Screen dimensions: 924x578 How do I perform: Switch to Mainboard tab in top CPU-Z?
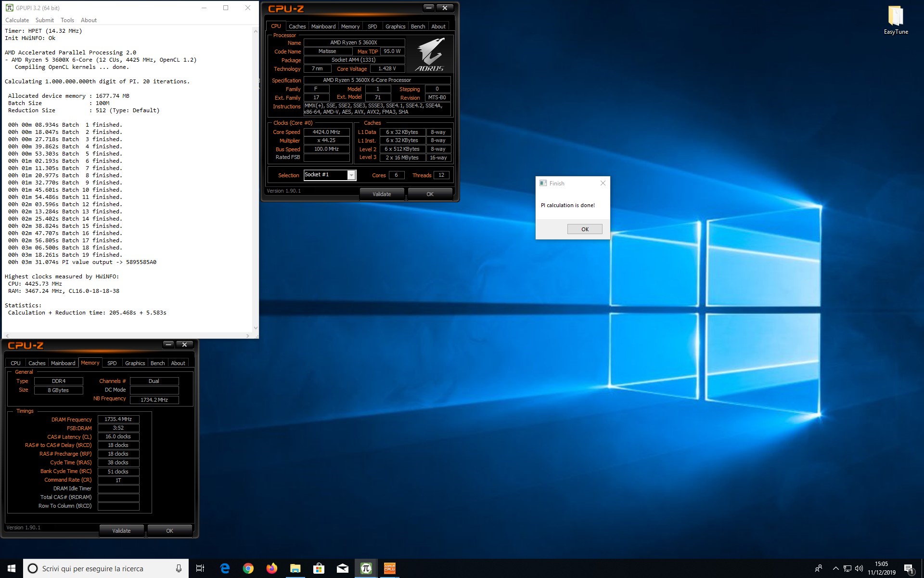(323, 26)
